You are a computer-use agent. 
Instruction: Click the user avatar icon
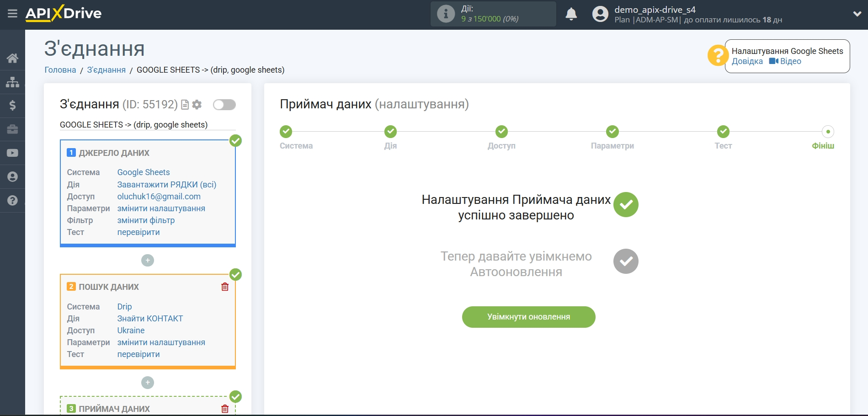[600, 14]
